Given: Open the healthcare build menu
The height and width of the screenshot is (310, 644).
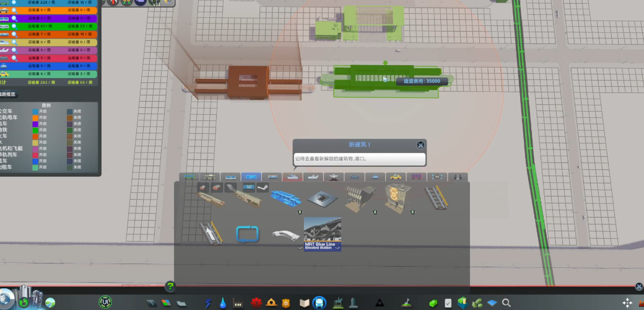Looking at the screenshot, I should point(256,303).
